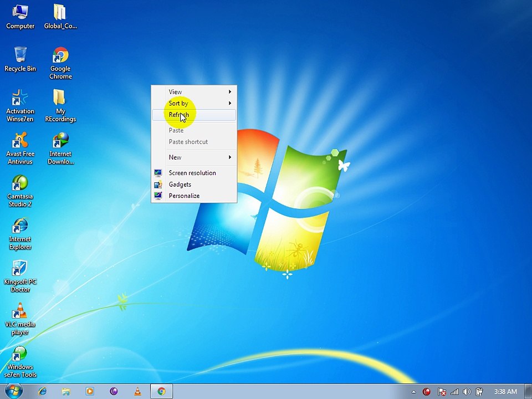
Task: Select the Kingsoft PC Doctor shortcut
Action: [20, 277]
